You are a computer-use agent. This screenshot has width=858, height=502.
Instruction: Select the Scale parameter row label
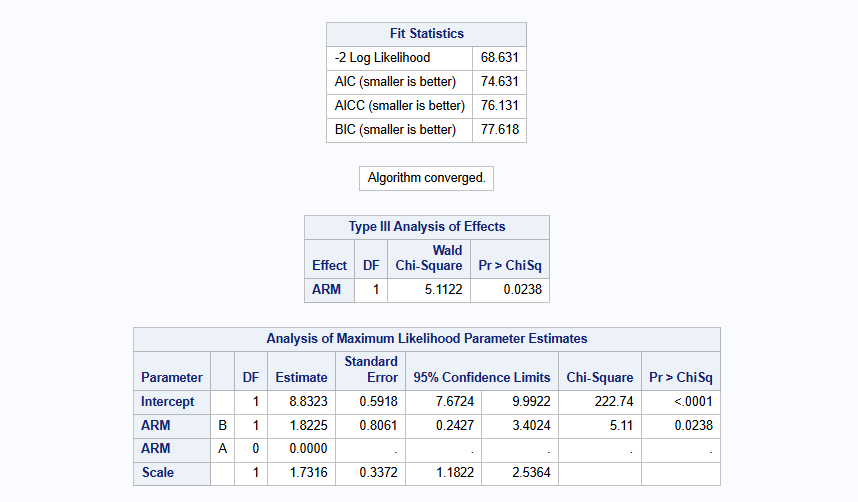158,474
